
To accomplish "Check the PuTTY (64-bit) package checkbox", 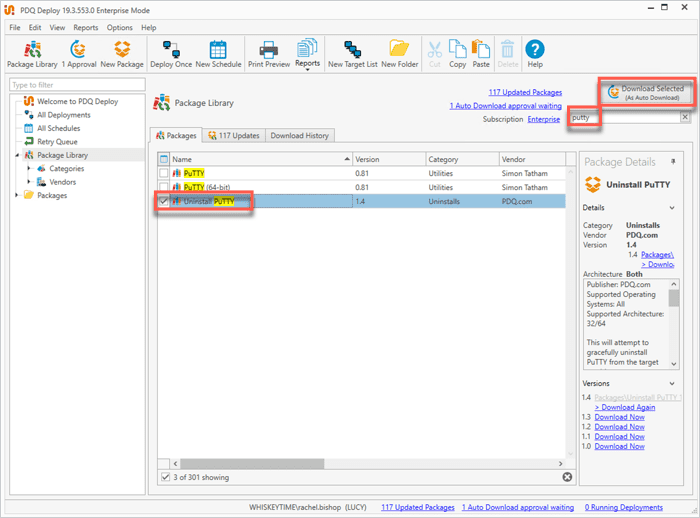I will point(164,187).
